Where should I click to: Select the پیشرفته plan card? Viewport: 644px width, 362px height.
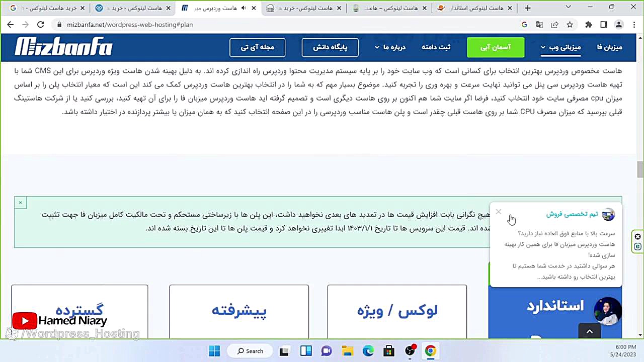239,312
